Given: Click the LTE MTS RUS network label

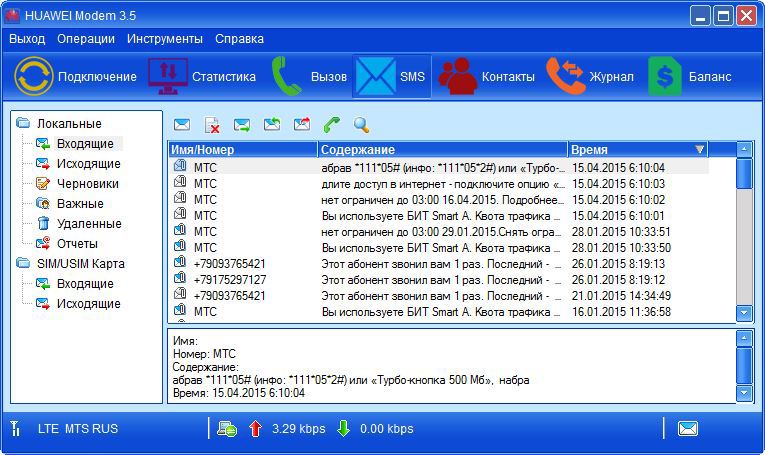Looking at the screenshot, I should click(x=78, y=429).
